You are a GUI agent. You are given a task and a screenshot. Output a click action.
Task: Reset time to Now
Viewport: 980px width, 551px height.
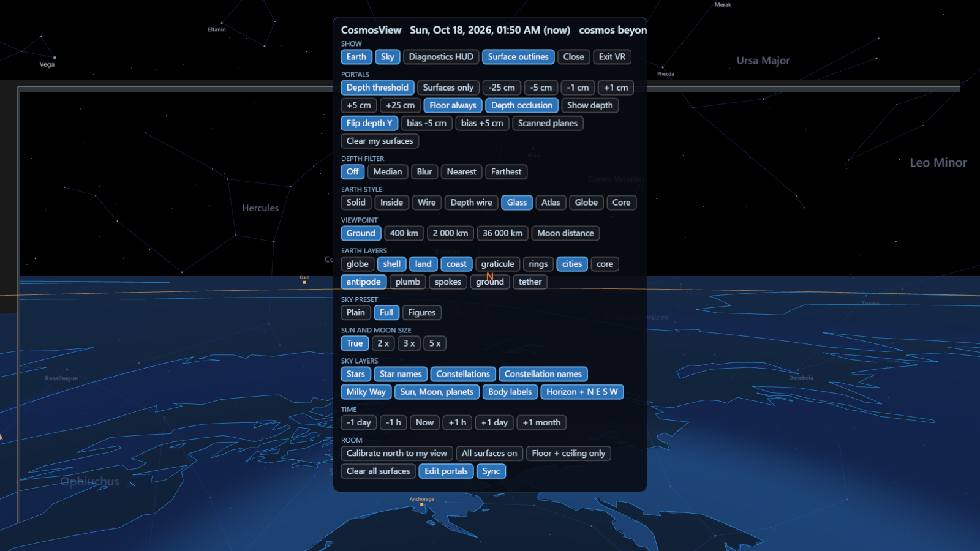(424, 422)
